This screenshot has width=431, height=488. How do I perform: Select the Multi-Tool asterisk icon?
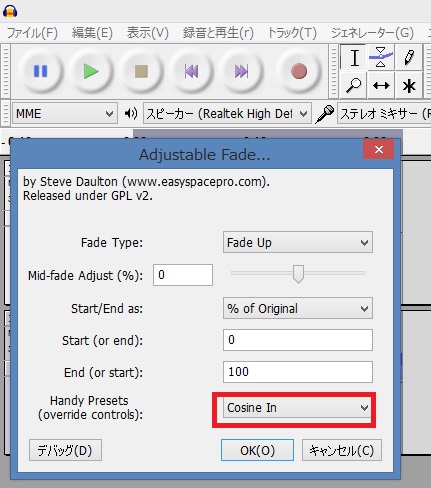pyautogui.click(x=409, y=86)
